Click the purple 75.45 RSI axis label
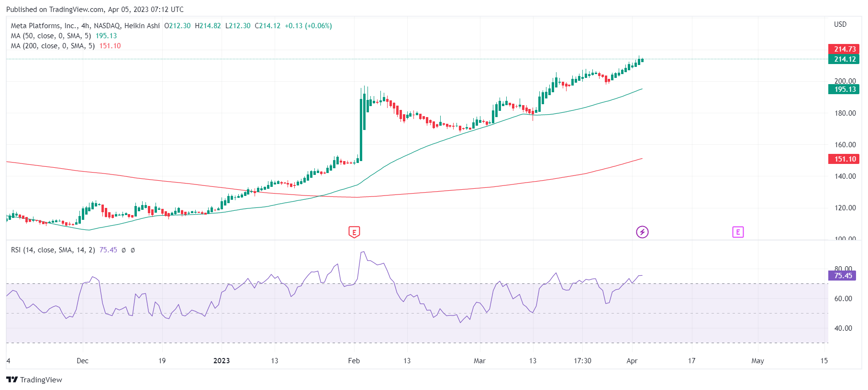This screenshot has height=390, width=868. point(842,276)
